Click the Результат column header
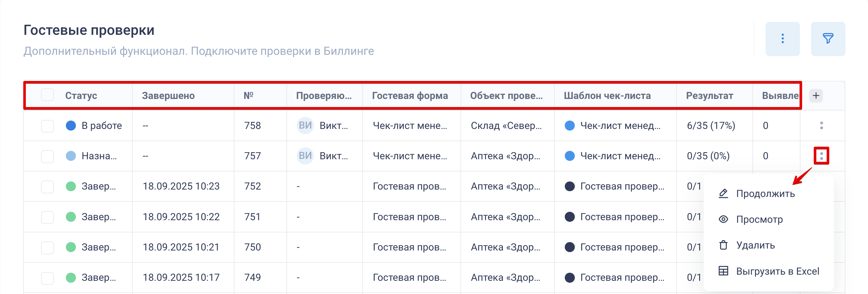The image size is (868, 294). pyautogui.click(x=709, y=95)
